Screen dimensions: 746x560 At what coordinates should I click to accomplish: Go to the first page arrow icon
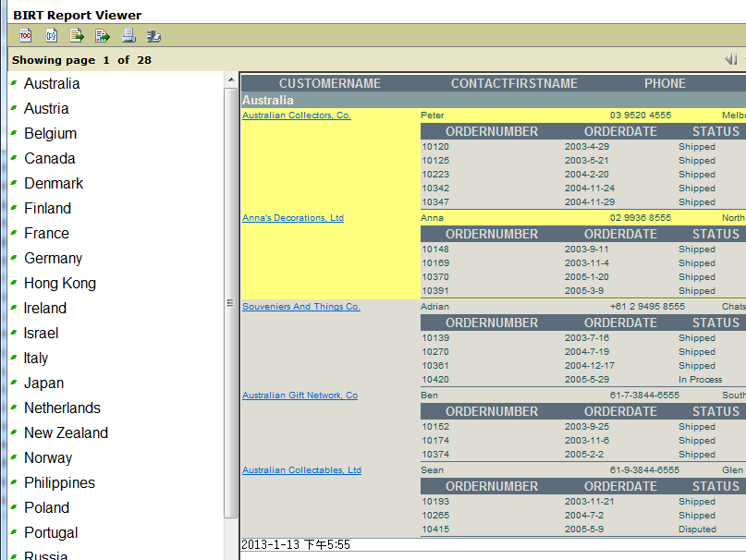point(731,59)
